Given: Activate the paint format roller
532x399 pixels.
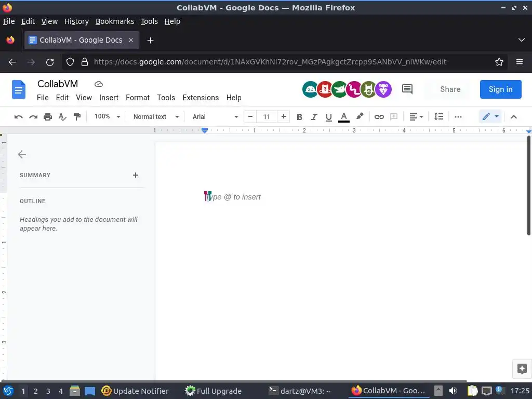Looking at the screenshot, I should (x=77, y=117).
